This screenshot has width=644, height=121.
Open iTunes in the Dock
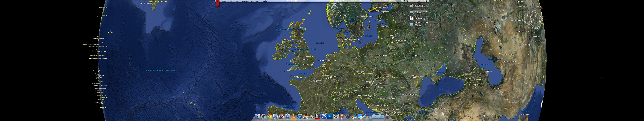click(300, 117)
